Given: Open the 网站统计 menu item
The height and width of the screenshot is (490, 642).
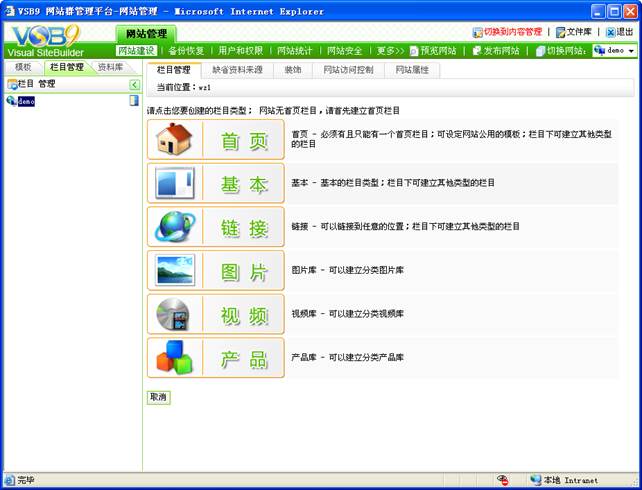Looking at the screenshot, I should click(295, 51).
